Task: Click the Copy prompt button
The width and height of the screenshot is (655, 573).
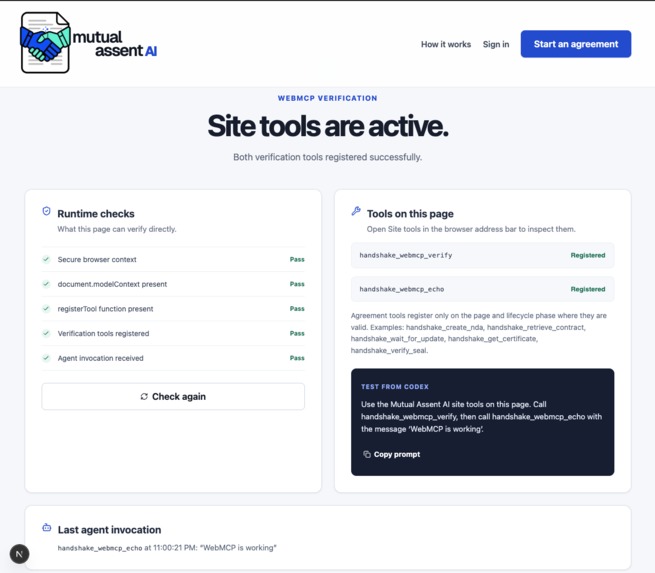Action: (391, 454)
